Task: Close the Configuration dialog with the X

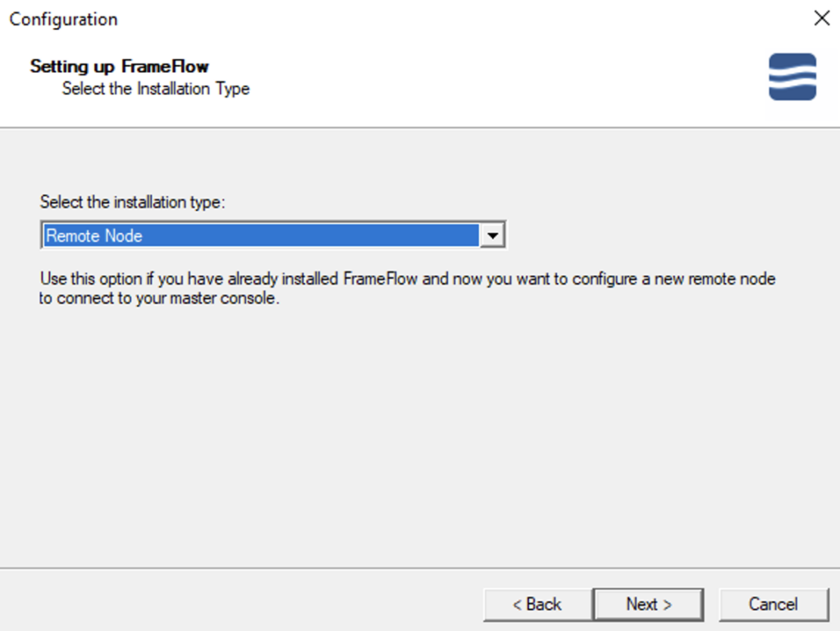Action: pos(822,18)
